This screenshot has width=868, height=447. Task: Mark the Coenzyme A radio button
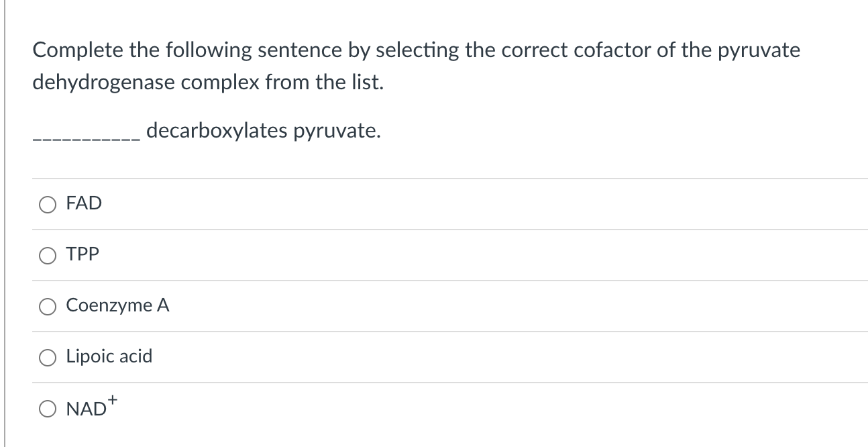(48, 306)
